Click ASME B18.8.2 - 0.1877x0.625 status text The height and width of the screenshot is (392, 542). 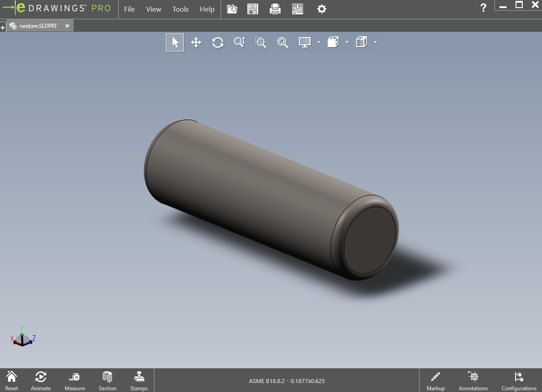point(287,381)
